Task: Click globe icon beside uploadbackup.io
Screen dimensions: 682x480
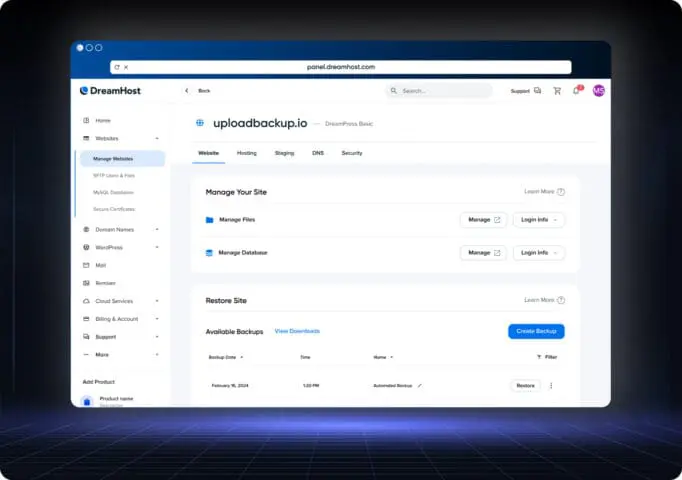Action: tap(200, 123)
